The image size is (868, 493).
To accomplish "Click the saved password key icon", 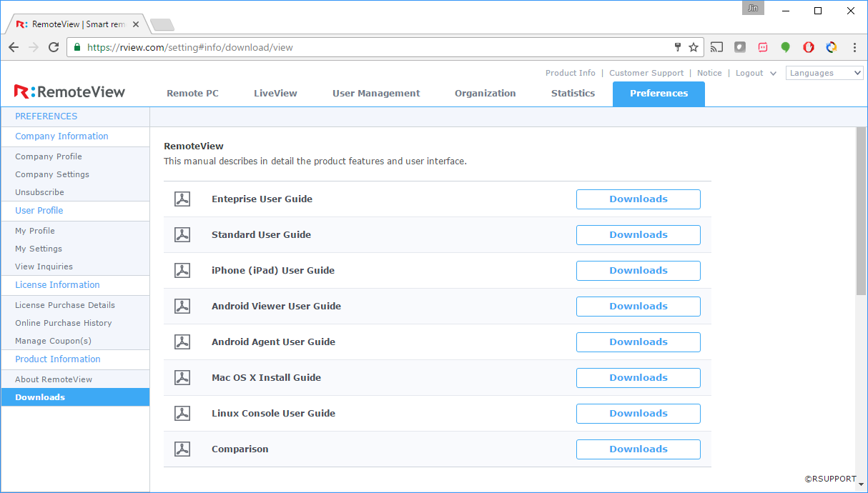I will [x=678, y=47].
